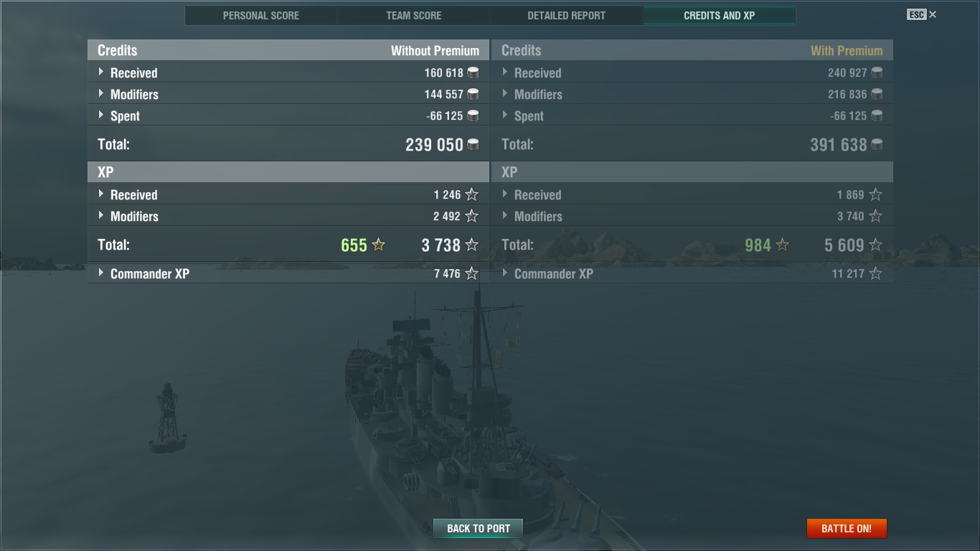Click the star icon next to 655 free XP
The width and height of the screenshot is (980, 551).
tap(379, 245)
